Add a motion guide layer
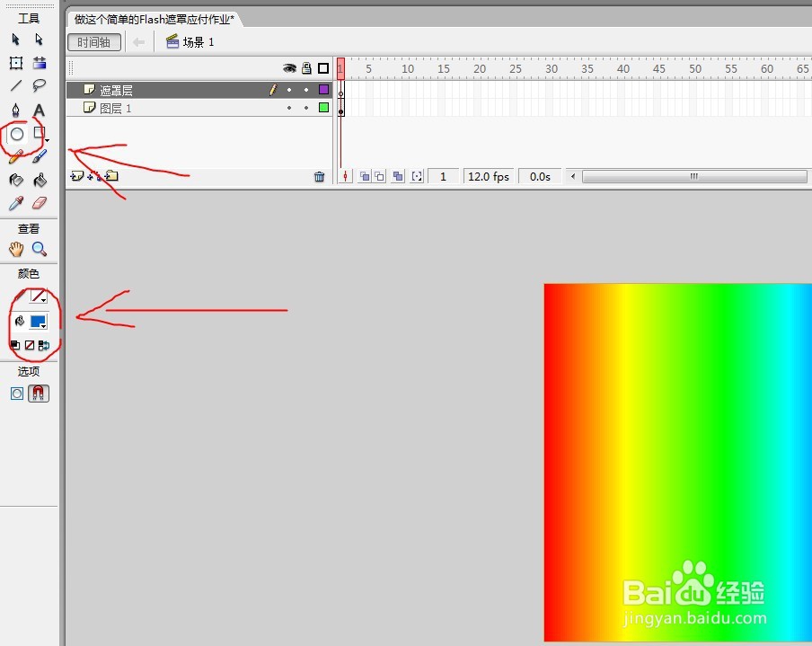Screen dimensions: 812x646 click(x=93, y=176)
